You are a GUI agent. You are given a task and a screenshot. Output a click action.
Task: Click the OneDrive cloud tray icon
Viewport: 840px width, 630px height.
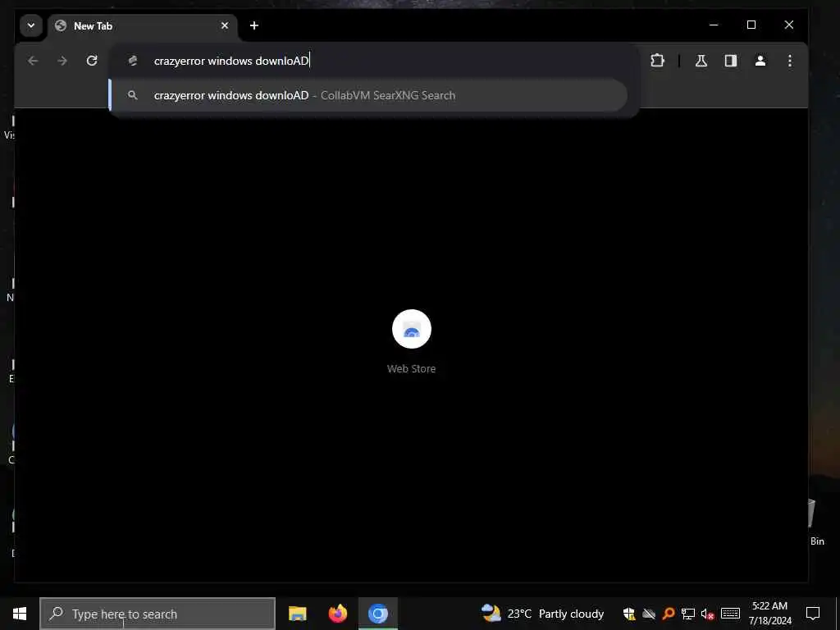pos(649,614)
